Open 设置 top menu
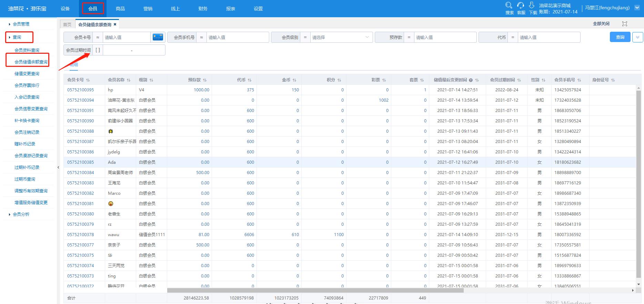Image resolution: width=644 pixels, height=304 pixels. point(258,9)
